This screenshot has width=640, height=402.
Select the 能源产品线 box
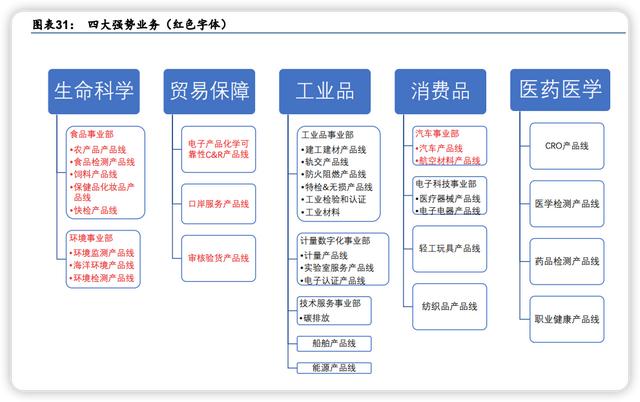click(x=334, y=368)
